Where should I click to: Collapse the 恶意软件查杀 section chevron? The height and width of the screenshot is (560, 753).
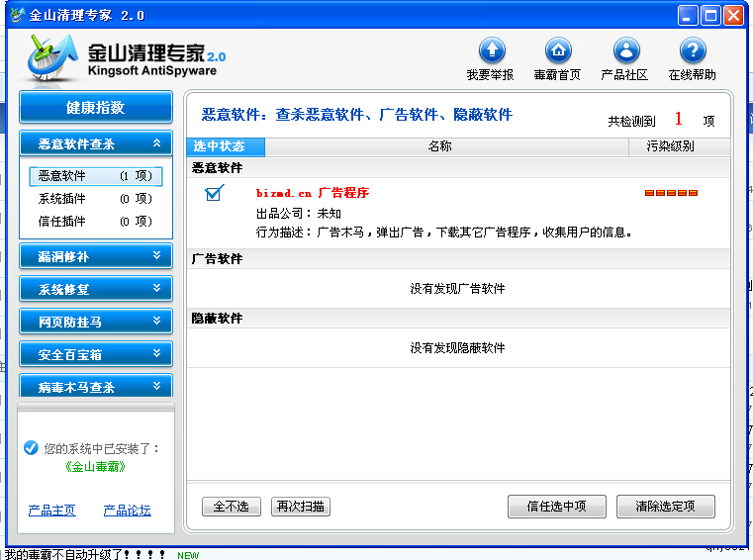pos(156,143)
